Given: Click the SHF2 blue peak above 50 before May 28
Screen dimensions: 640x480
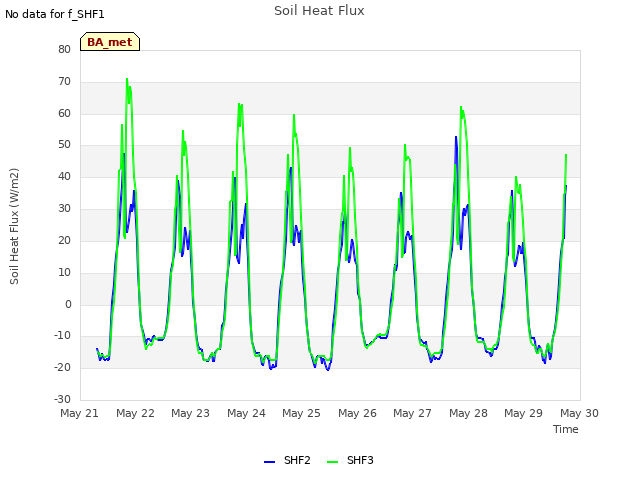Looking at the screenshot, I should [456, 137].
